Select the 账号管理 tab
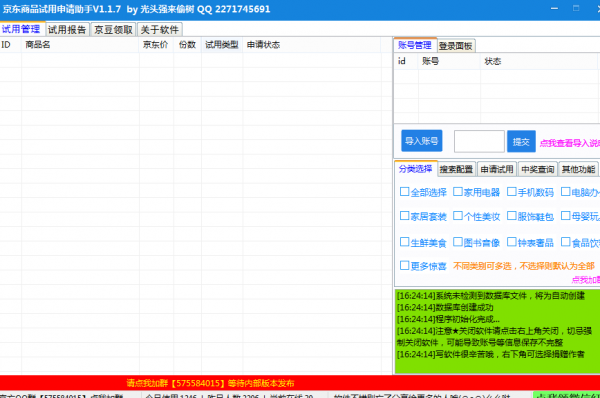 (415, 45)
